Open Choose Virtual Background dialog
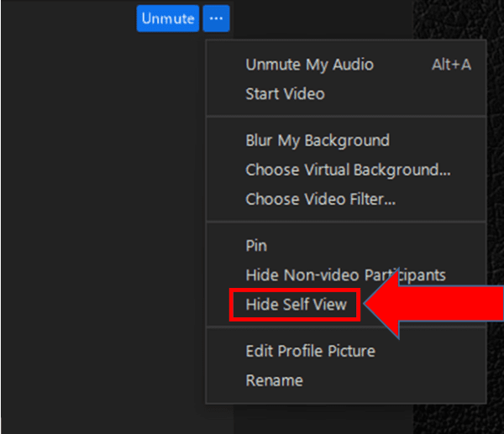 [x=346, y=170]
